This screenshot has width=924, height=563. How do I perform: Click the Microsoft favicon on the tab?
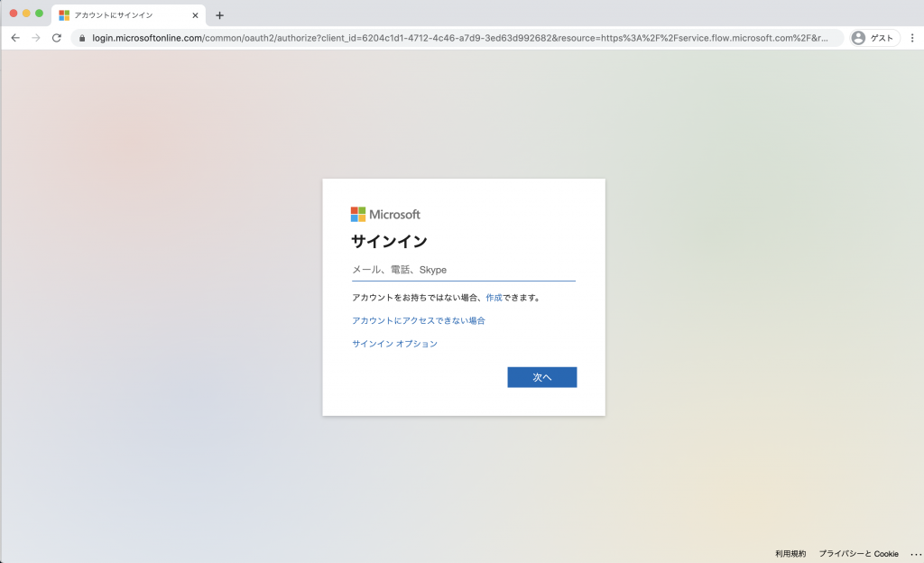[64, 15]
